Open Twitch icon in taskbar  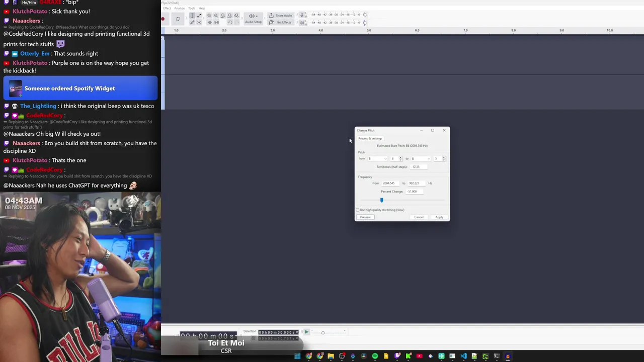click(x=397, y=356)
